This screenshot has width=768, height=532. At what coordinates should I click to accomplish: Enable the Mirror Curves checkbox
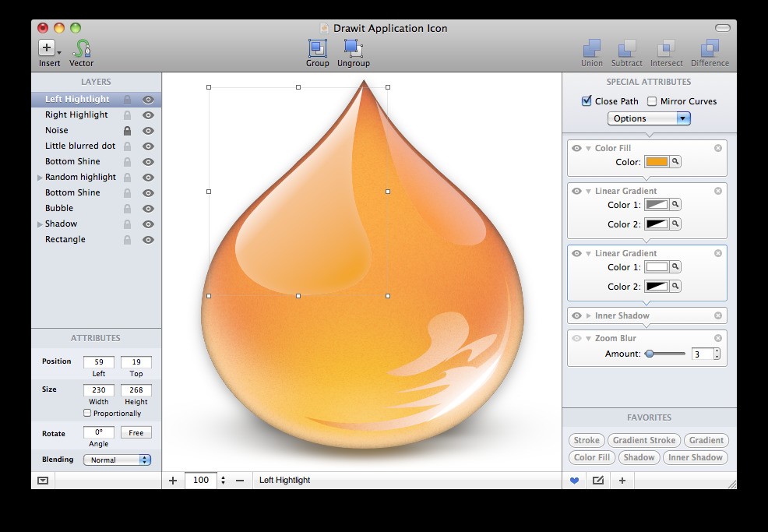coord(652,101)
